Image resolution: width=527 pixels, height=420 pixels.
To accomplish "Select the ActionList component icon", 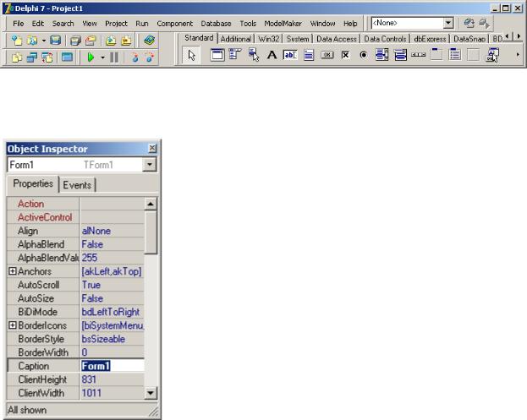I will point(492,55).
